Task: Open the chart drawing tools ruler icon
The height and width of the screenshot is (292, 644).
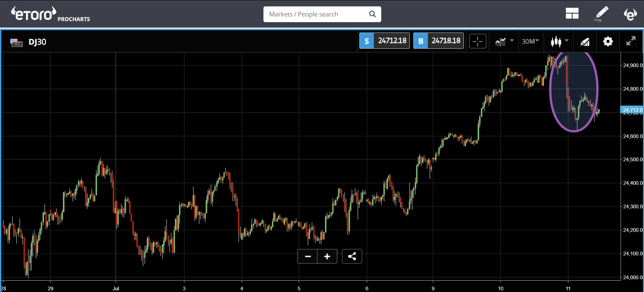Action: (585, 42)
